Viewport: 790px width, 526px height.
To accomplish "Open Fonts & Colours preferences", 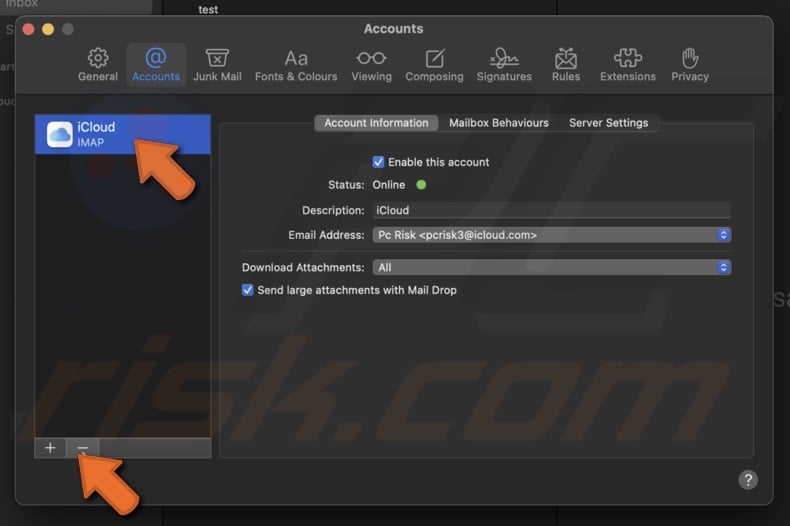I will [296, 64].
